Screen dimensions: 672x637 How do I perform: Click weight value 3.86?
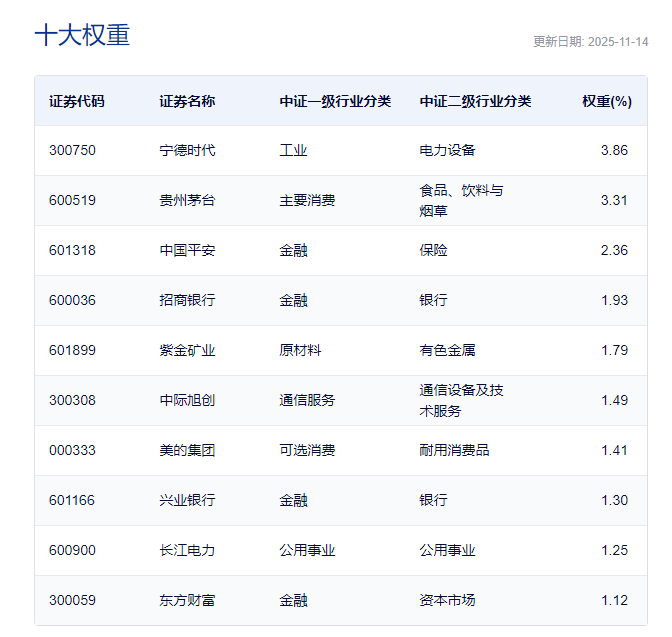tap(614, 150)
